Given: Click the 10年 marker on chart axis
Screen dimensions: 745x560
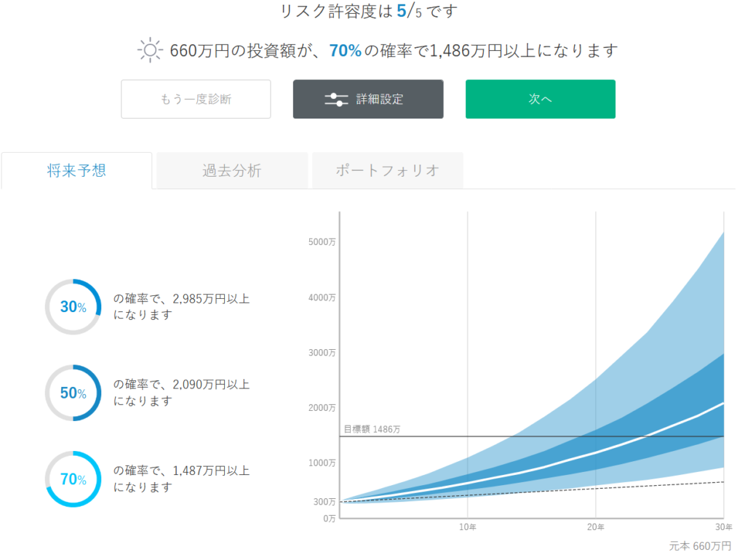Looking at the screenshot, I should 467,527.
